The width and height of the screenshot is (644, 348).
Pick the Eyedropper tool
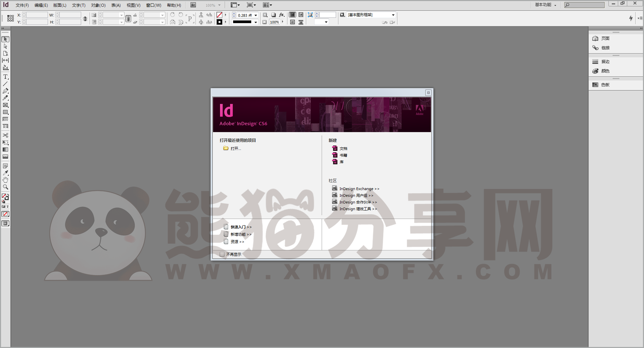pyautogui.click(x=5, y=173)
